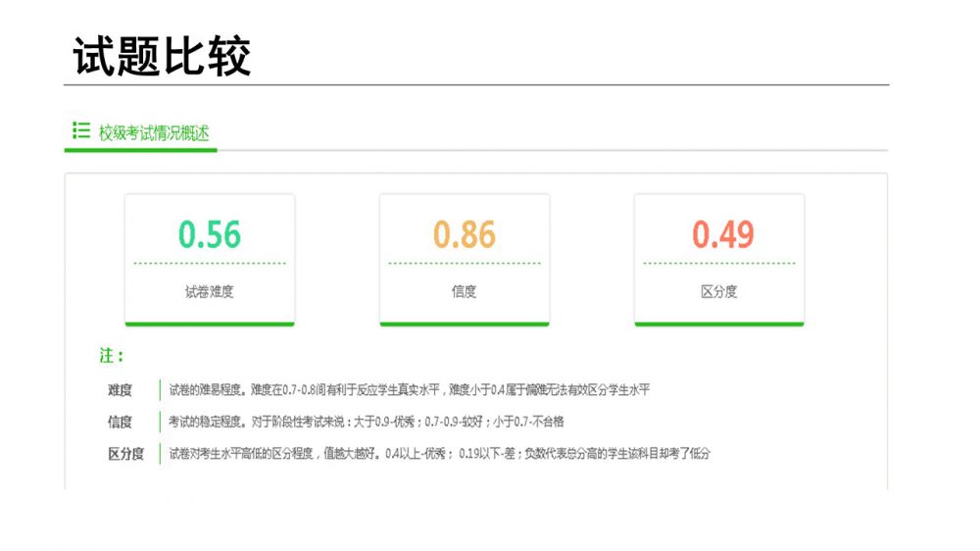Click the 试卷的难易程度 explanation text
980x551 pixels.
coord(409,390)
